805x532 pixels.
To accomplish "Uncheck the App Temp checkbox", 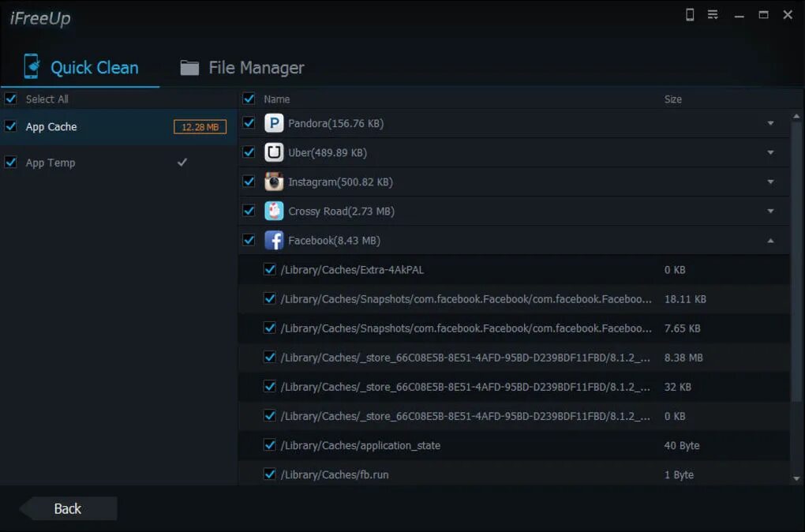I will pos(10,163).
